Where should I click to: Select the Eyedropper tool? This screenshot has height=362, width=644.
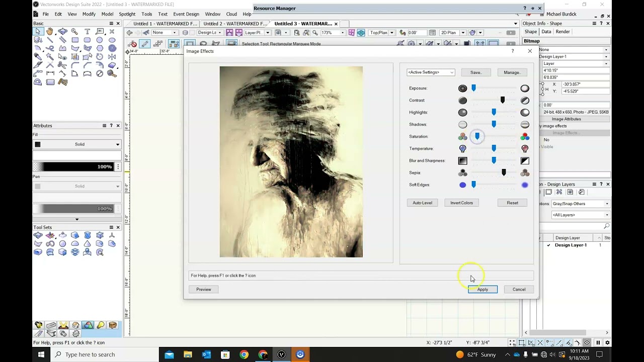pyautogui.click(x=38, y=56)
